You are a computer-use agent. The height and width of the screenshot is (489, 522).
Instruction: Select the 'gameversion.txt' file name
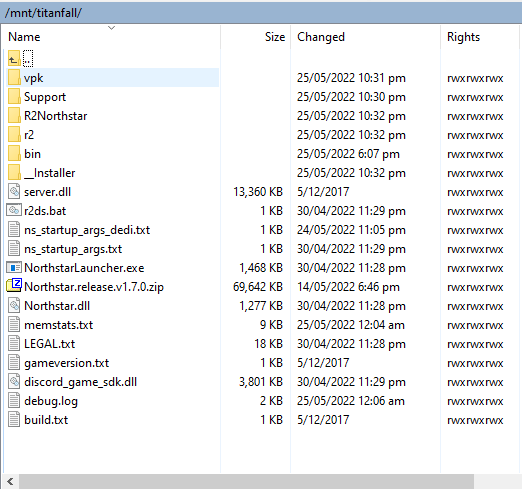pyautogui.click(x=67, y=363)
